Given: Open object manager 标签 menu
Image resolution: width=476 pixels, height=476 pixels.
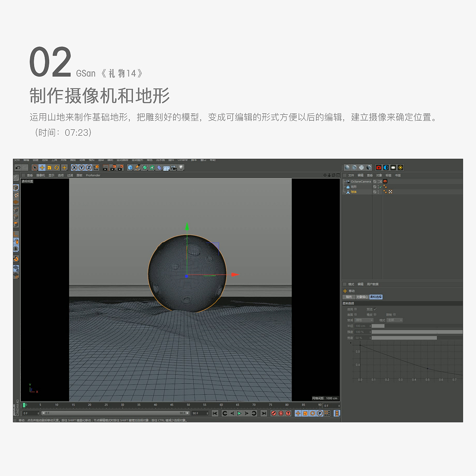Looking at the screenshot, I should click(x=388, y=175).
